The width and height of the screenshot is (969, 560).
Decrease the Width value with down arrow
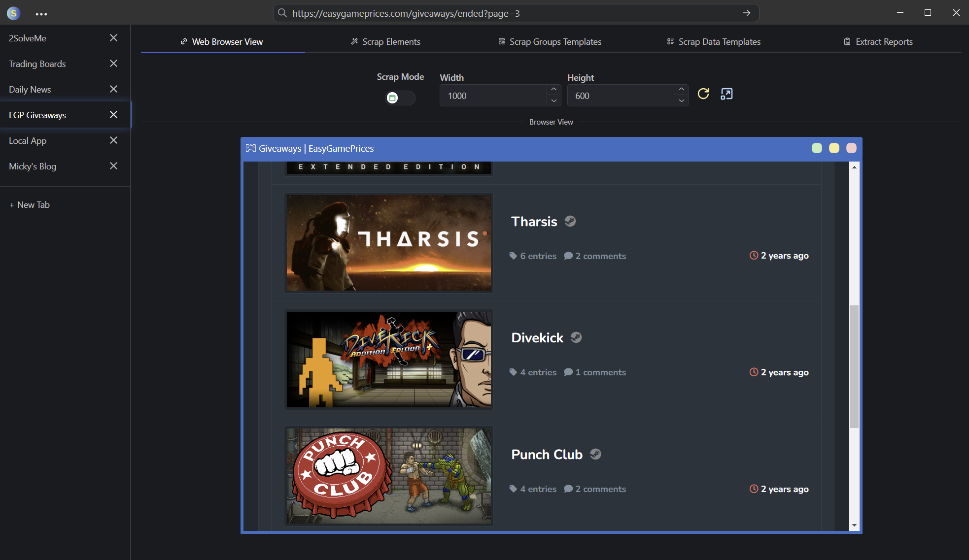[x=554, y=101]
